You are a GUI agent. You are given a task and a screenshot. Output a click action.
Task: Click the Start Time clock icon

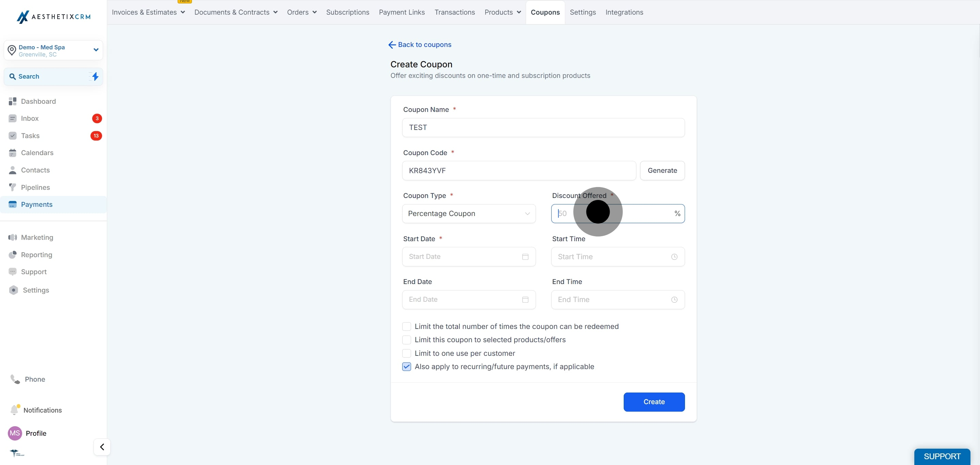click(x=674, y=256)
